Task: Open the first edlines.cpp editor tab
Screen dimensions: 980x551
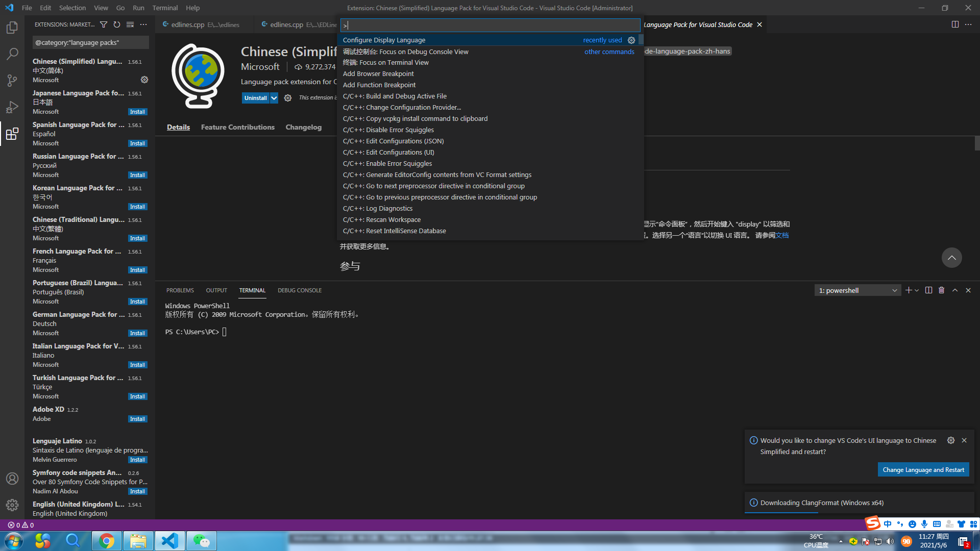Action: coord(204,24)
